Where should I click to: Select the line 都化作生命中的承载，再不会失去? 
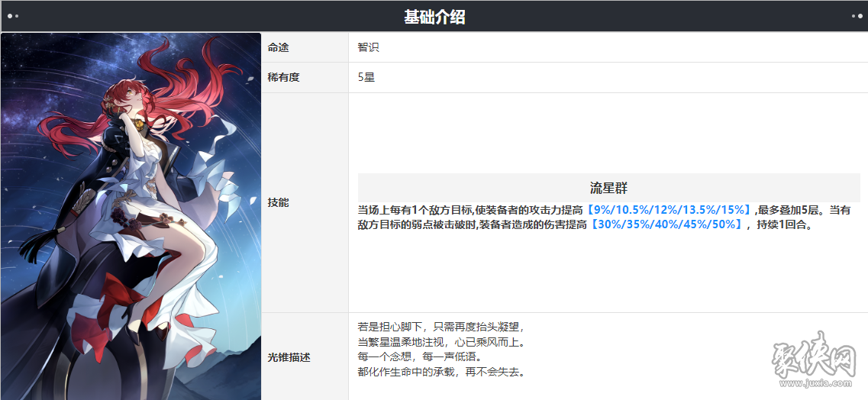pos(440,372)
